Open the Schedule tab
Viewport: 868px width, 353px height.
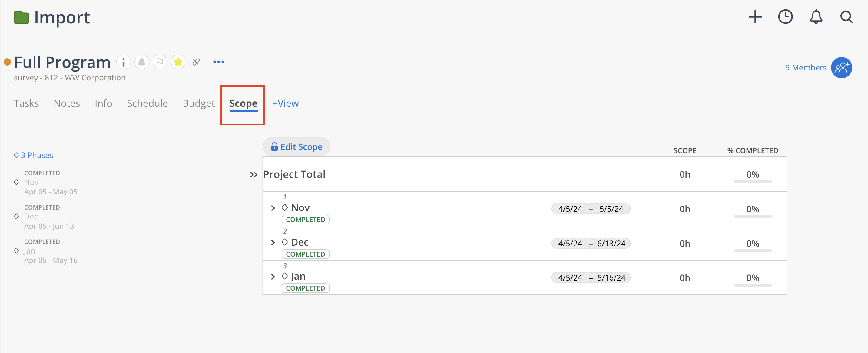[147, 103]
